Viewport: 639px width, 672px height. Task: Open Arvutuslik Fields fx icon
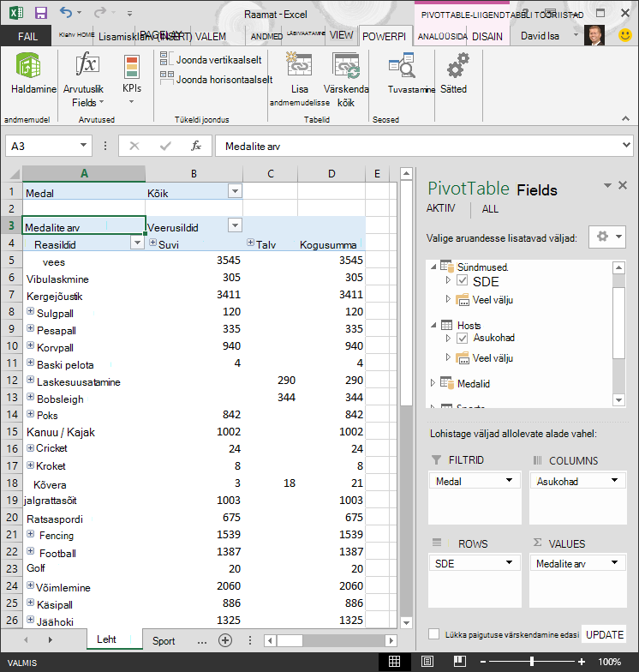(87, 63)
